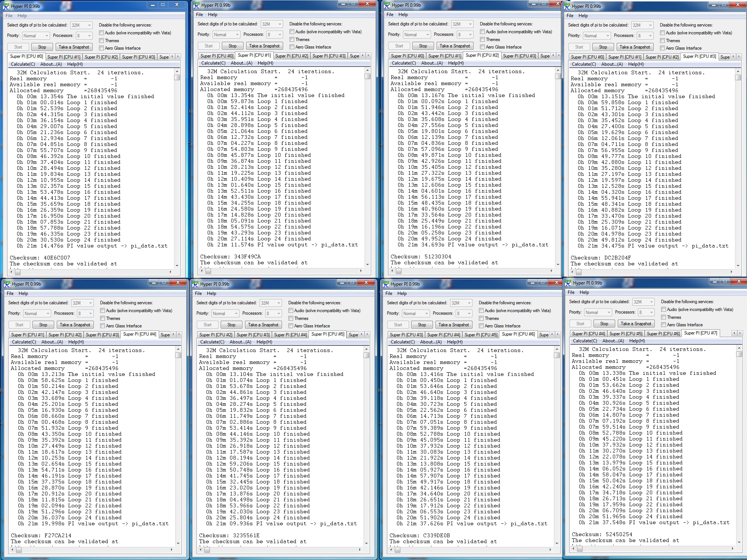
Task: Click vertical scrollbar thumb in CPU #6 active log
Action: coord(557,355)
